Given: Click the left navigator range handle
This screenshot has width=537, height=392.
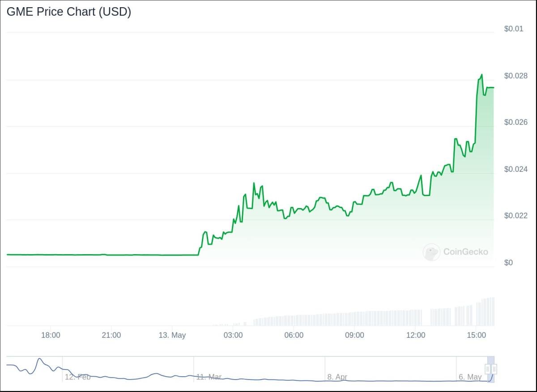Looking at the screenshot, I should (488, 369).
